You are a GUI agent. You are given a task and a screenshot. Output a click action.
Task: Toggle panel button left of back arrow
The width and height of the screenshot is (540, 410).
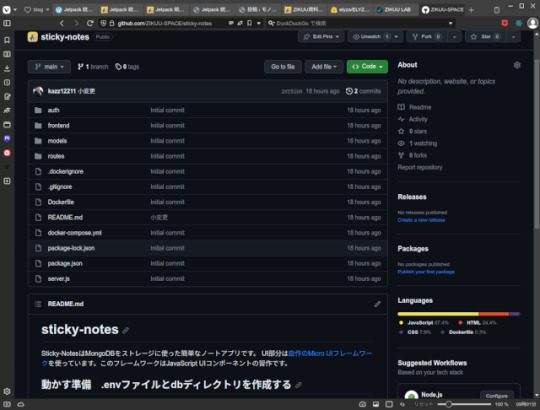click(x=7, y=23)
